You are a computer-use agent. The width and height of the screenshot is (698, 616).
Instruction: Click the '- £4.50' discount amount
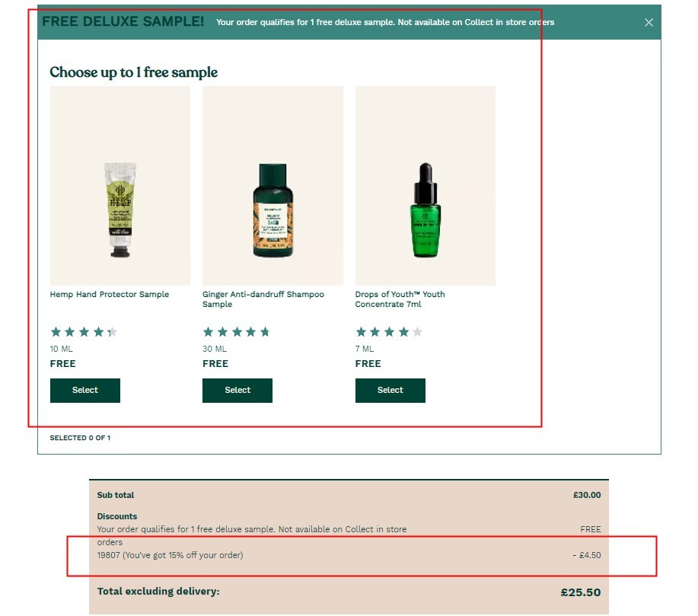(587, 555)
